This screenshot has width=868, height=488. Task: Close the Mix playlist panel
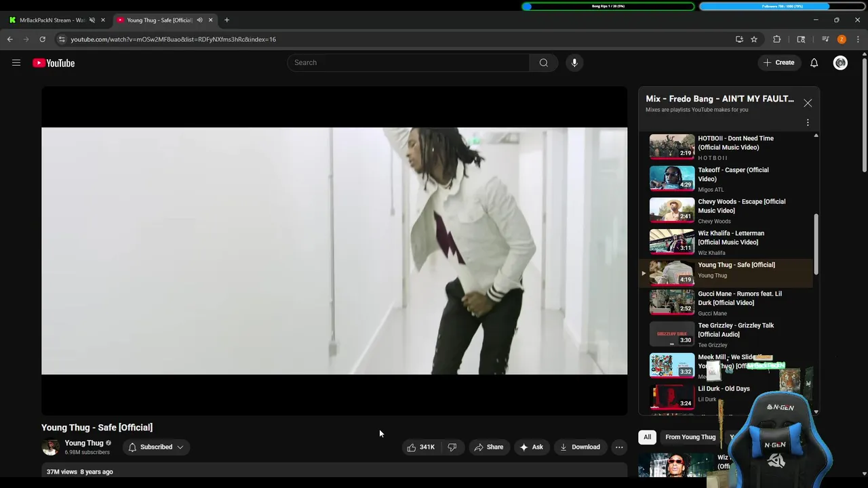[808, 103]
